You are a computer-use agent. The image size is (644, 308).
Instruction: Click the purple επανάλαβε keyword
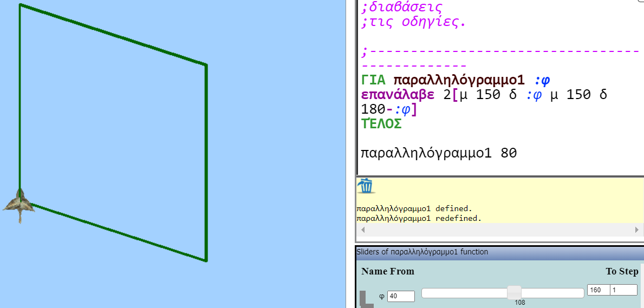(398, 95)
